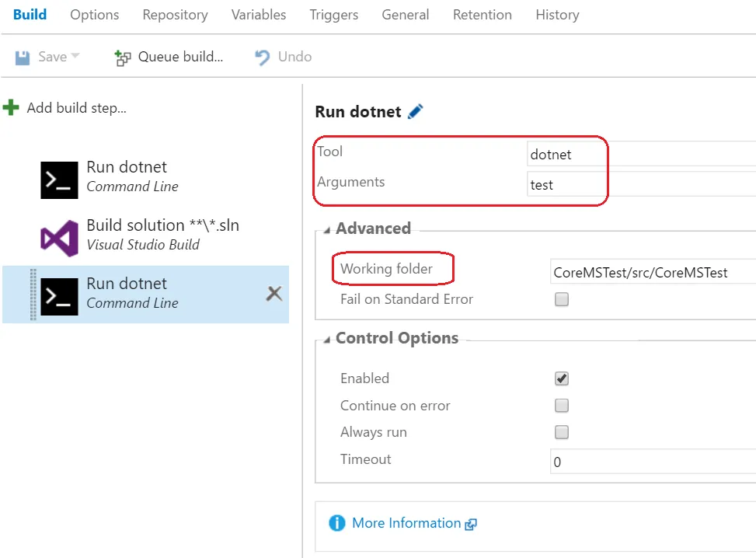Screen dimensions: 756x558
Task: Click the Undo arrow icon
Action: (263, 57)
